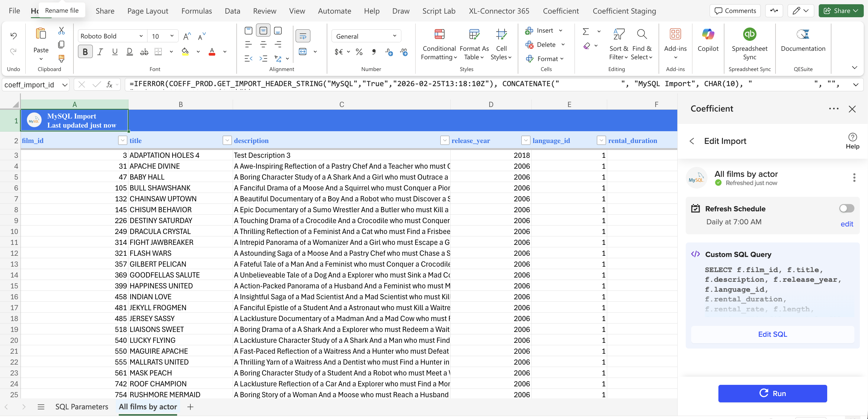Click the Cut scissors icon

point(61,31)
